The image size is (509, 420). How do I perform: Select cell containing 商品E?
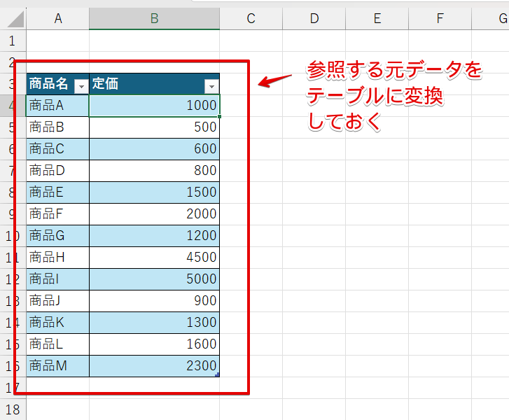[x=58, y=192]
